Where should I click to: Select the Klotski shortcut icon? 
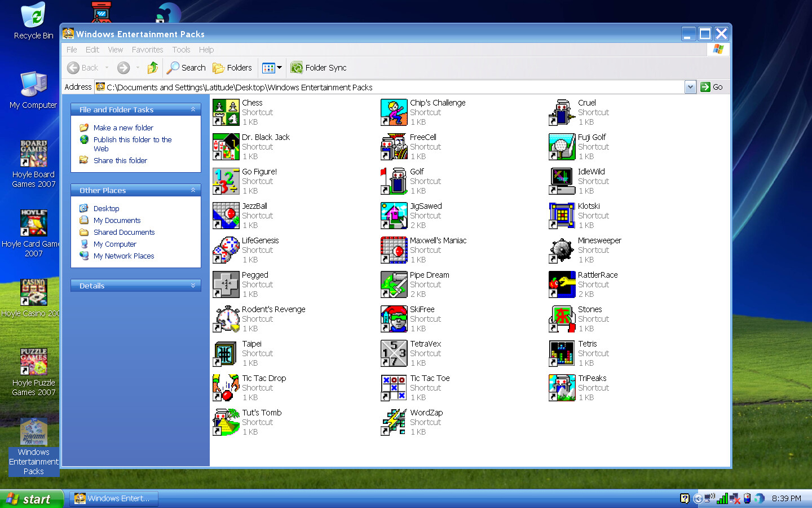562,216
